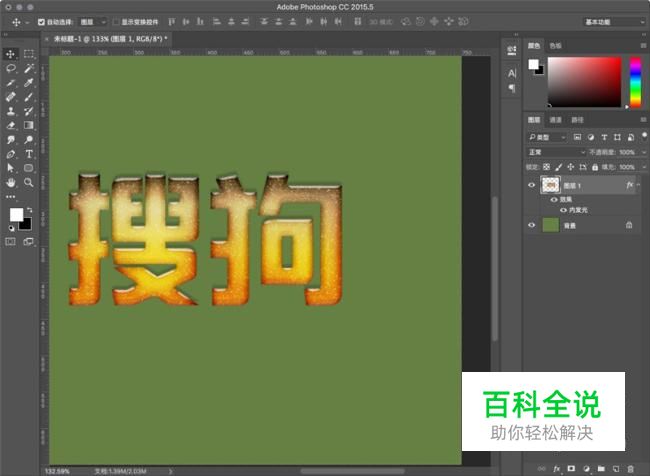650x476 pixels.
Task: Filter layers by shape layers
Action: point(617,137)
